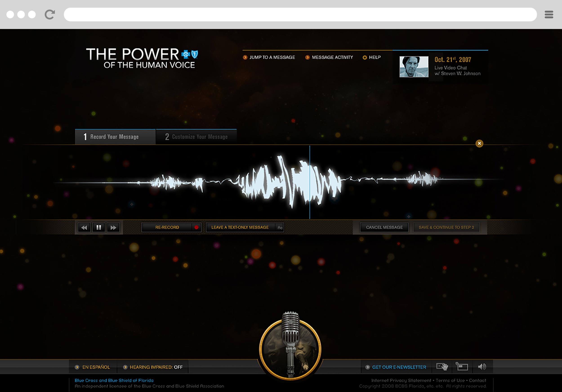
Task: Open the browser hamburger menu
Action: click(549, 14)
